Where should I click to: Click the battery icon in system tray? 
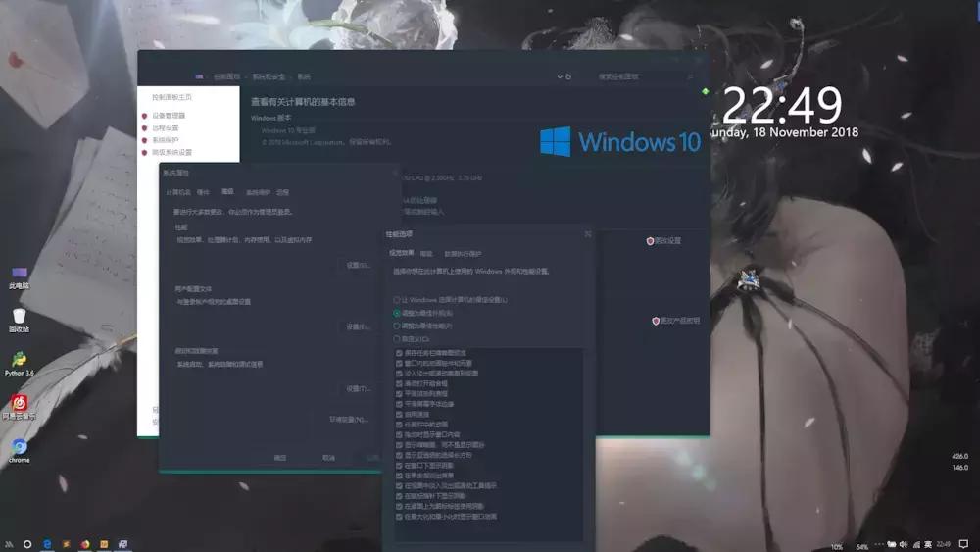(891, 544)
